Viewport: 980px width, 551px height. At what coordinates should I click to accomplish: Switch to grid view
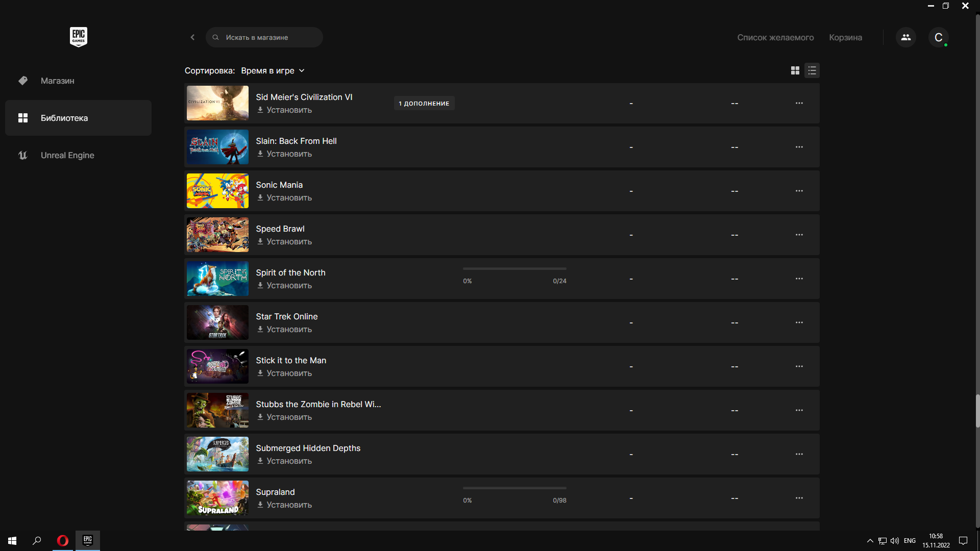pos(795,70)
